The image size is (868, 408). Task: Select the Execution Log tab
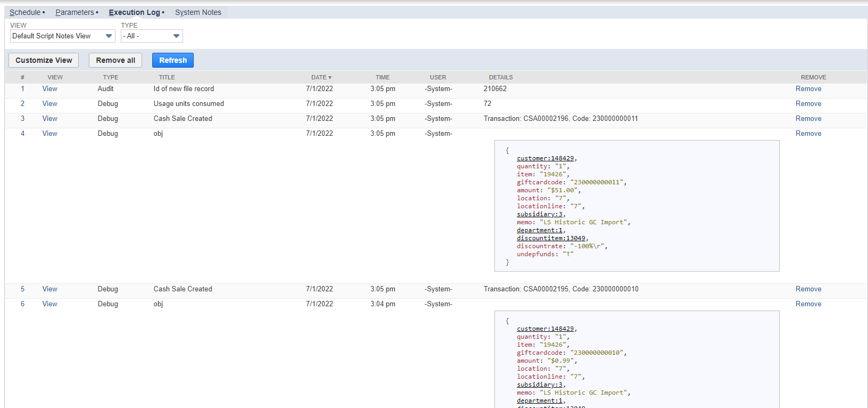point(135,12)
